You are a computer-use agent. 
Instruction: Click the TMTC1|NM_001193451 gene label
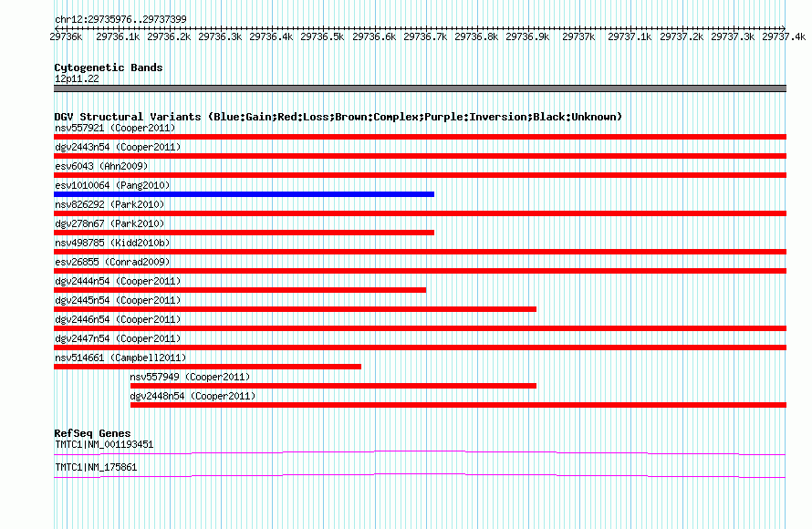click(x=104, y=444)
